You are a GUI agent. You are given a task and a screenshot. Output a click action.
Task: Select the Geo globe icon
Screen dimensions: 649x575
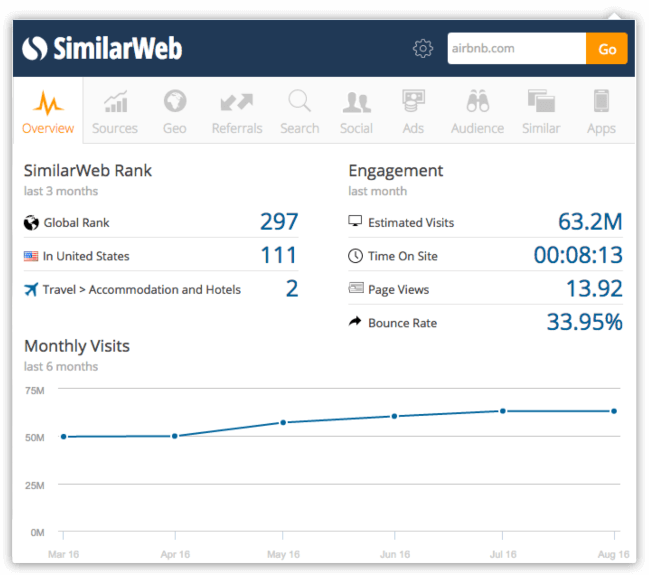174,102
